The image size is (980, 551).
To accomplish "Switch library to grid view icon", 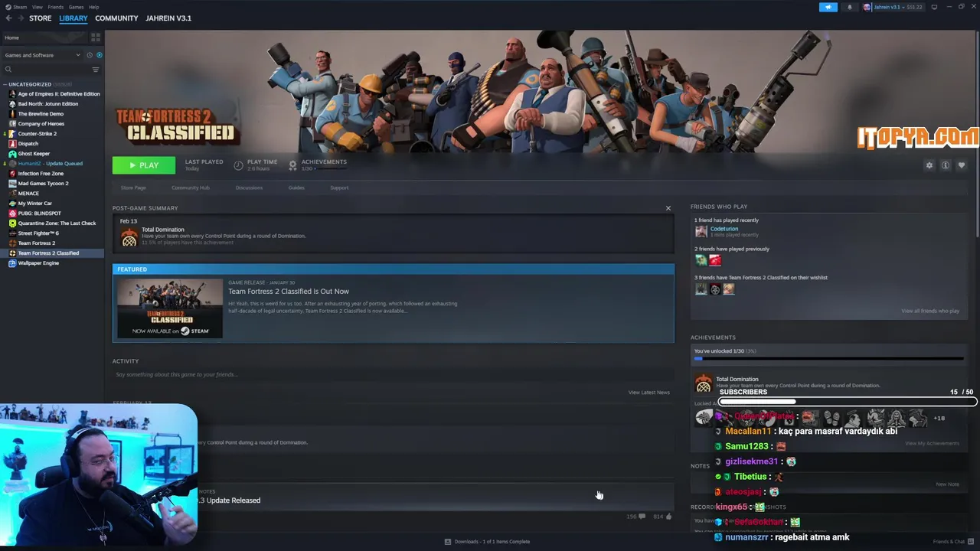I will click(x=96, y=37).
